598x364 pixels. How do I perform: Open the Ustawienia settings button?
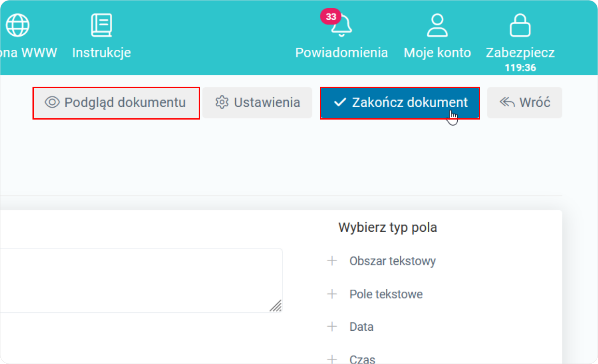[x=257, y=103]
